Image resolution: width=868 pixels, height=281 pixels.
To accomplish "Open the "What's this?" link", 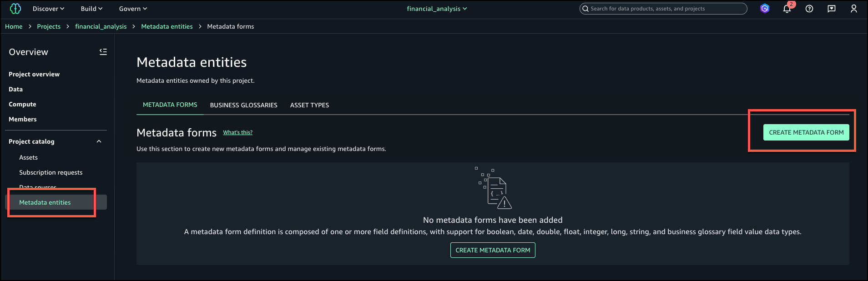I will point(237,132).
